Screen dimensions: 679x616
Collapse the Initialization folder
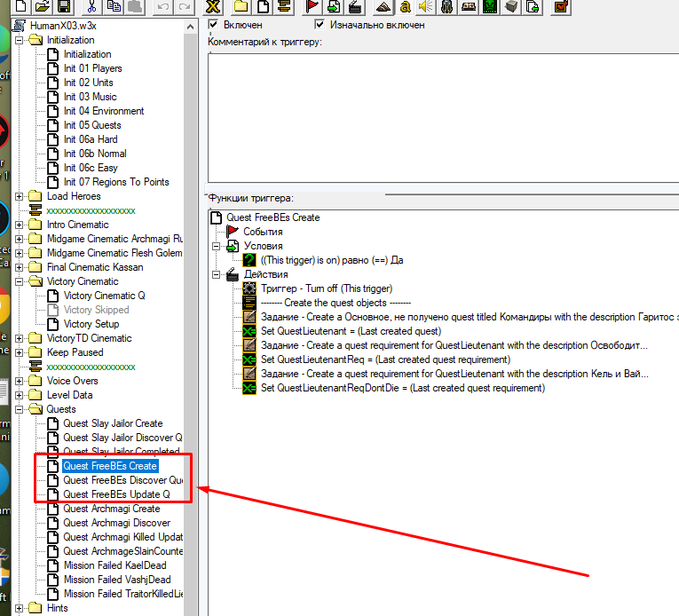[19, 40]
